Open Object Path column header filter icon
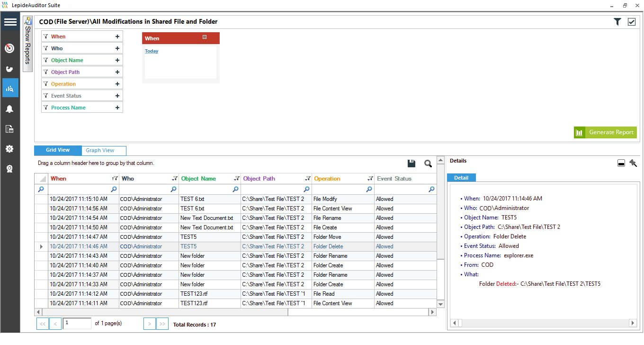Image resolution: width=644 pixels, height=345 pixels. point(308,179)
